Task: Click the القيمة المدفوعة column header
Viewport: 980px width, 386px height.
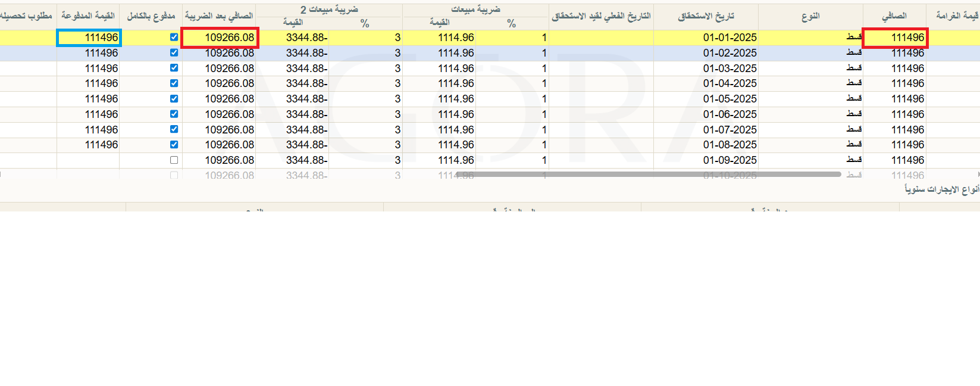Action: coord(88,16)
